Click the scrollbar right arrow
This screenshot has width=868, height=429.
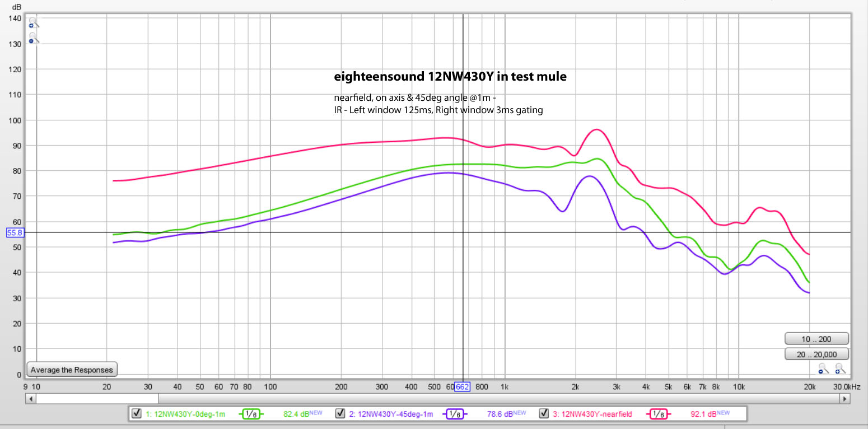click(x=845, y=399)
